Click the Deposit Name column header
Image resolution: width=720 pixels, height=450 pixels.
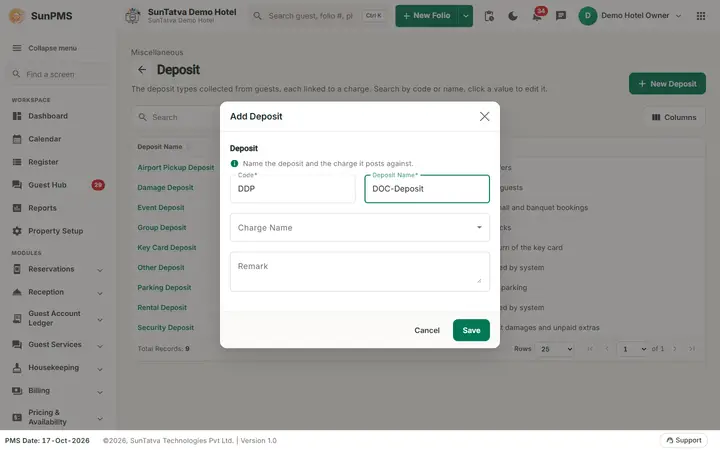(x=160, y=147)
